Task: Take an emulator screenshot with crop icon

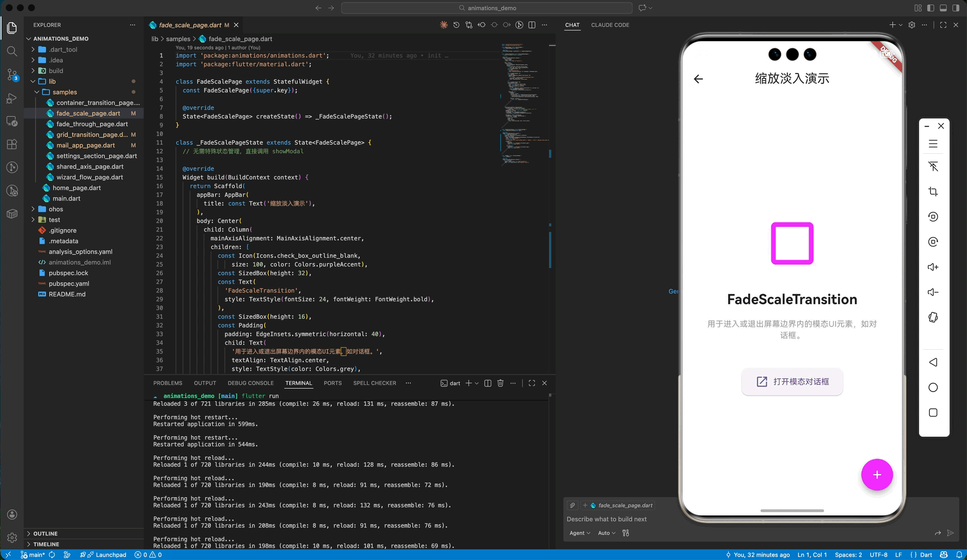Action: click(x=933, y=192)
